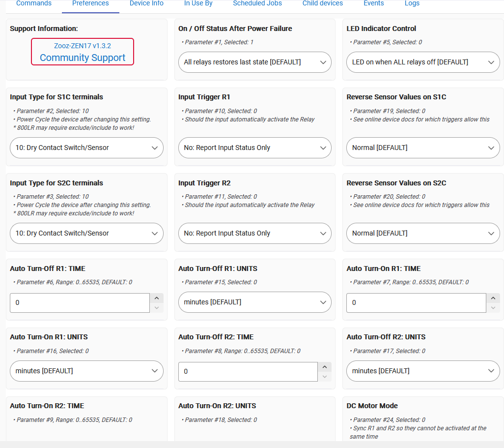This screenshot has width=504, height=448.
Task: Open Input Type for S1C terminals dropdown
Action: (x=86, y=148)
